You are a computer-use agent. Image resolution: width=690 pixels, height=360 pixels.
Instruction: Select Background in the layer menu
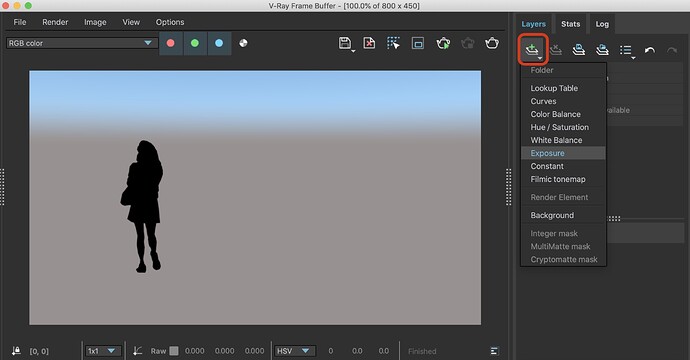point(552,215)
